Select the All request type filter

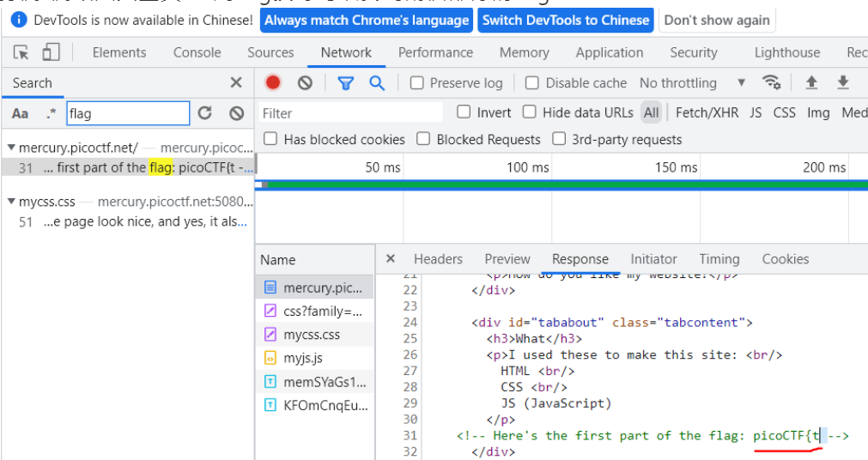pyautogui.click(x=652, y=113)
